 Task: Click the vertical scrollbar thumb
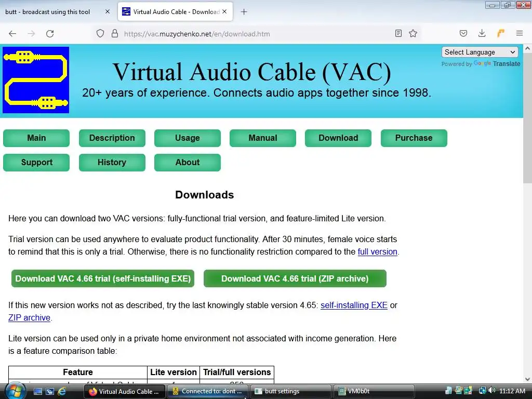[x=528, y=118]
